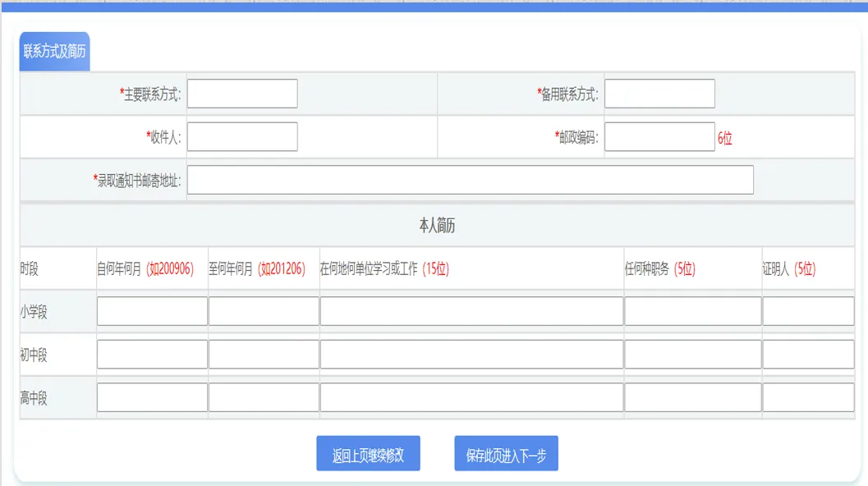
Task: Click the 高中段 任何种职务 field
Action: [692, 397]
